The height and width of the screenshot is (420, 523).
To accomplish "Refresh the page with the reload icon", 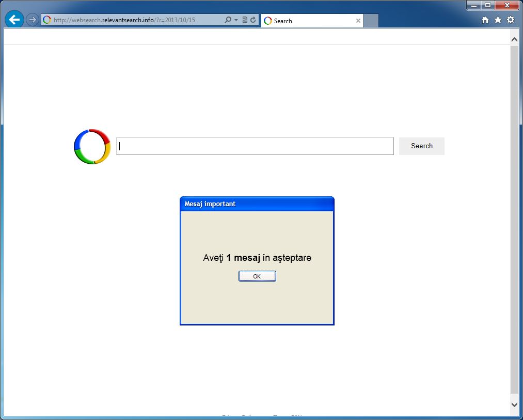I will click(253, 20).
